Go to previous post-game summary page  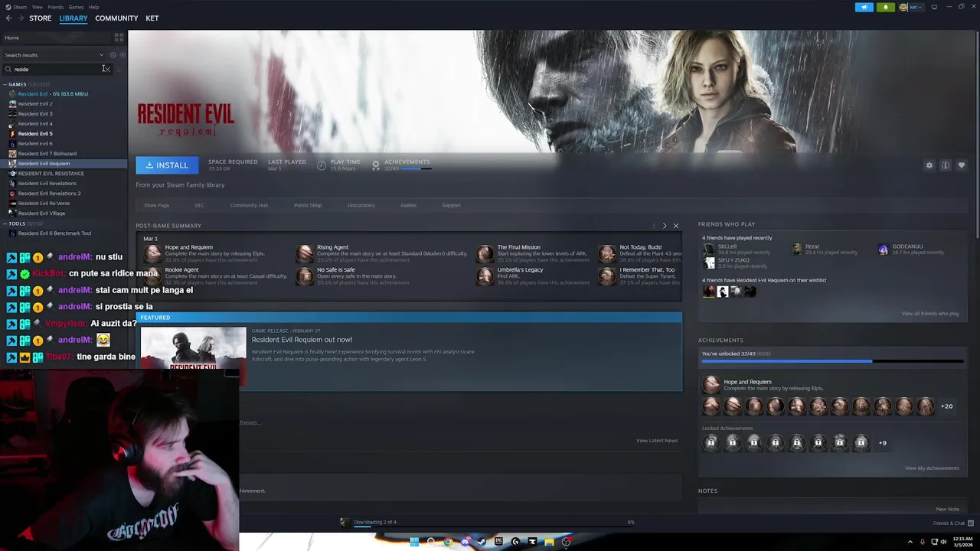tap(654, 226)
